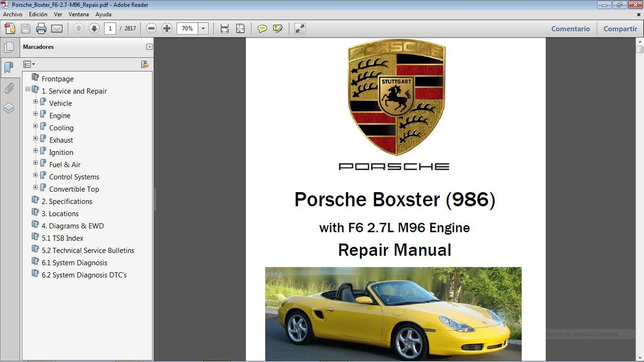Click the fit width scrolling icon

coord(224,29)
